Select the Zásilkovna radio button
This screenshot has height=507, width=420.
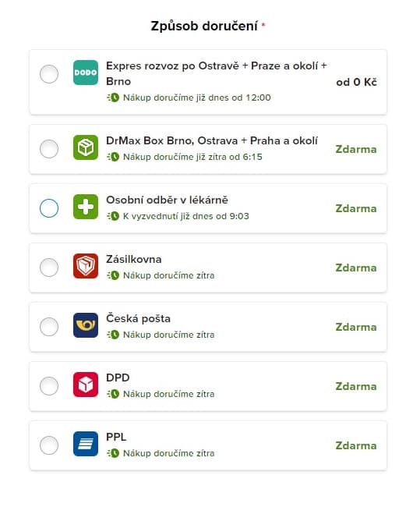tap(49, 268)
